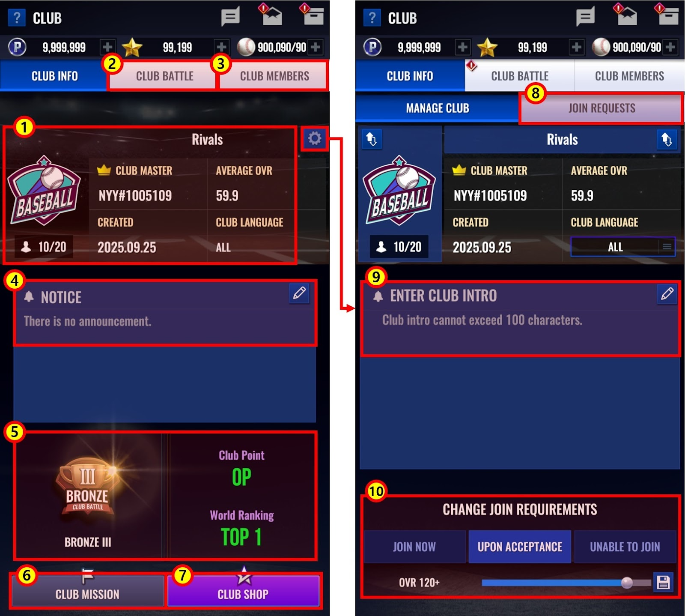Open the JOIN REQUESTS tab
The height and width of the screenshot is (616, 685).
[601, 108]
